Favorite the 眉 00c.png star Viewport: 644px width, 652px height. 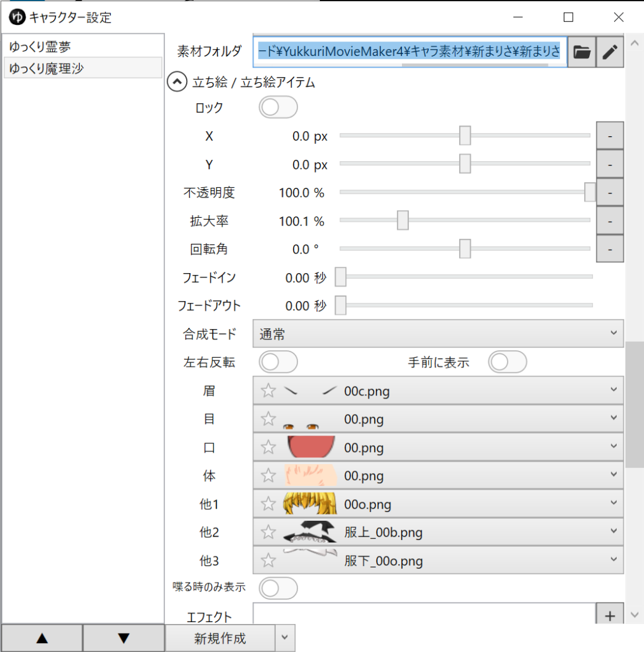[x=268, y=390]
